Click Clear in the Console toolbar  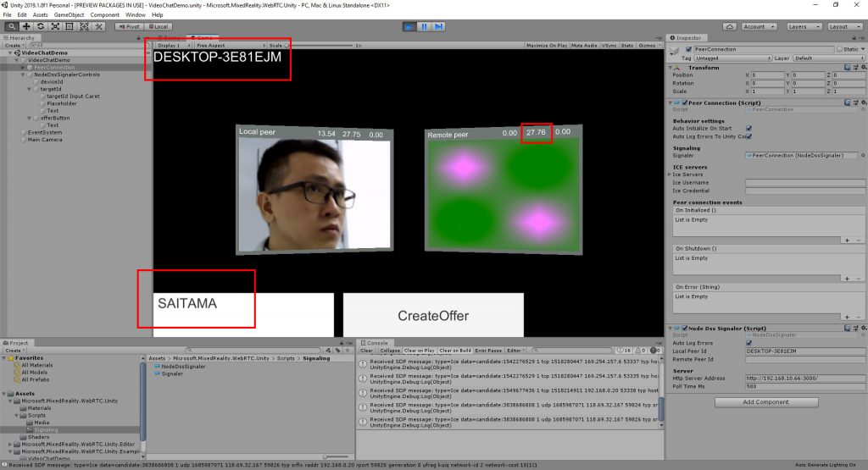click(x=367, y=351)
